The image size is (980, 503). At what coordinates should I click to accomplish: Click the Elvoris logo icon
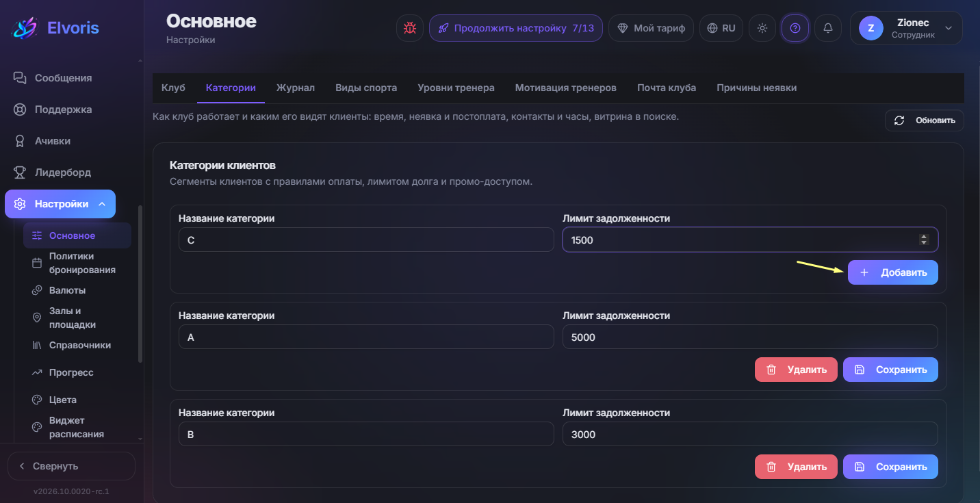click(x=25, y=28)
